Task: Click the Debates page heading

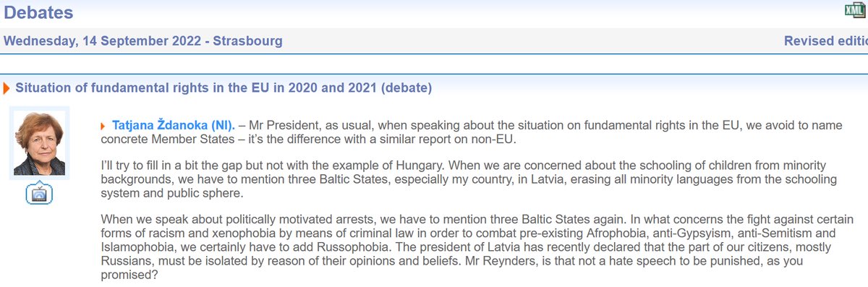Action: pos(38,12)
